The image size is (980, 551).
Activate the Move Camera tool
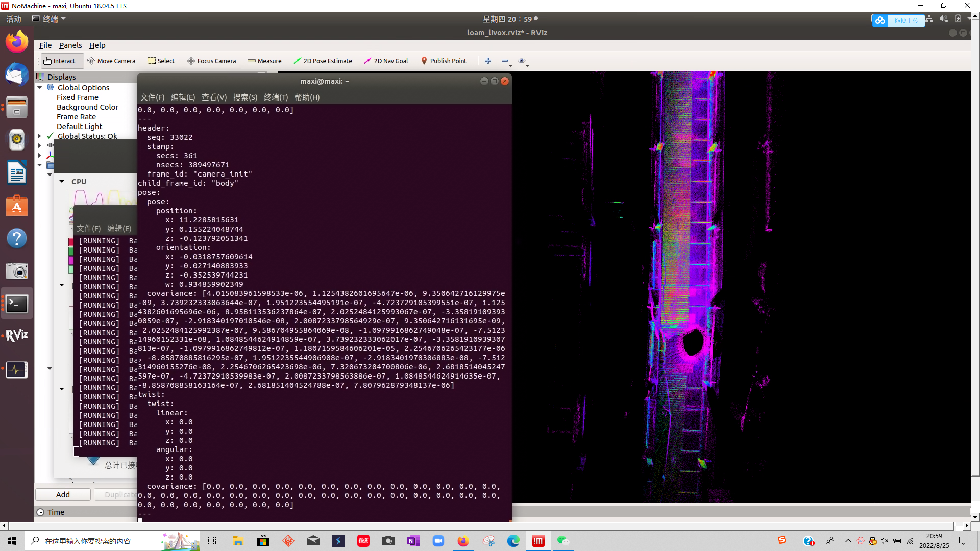click(111, 61)
